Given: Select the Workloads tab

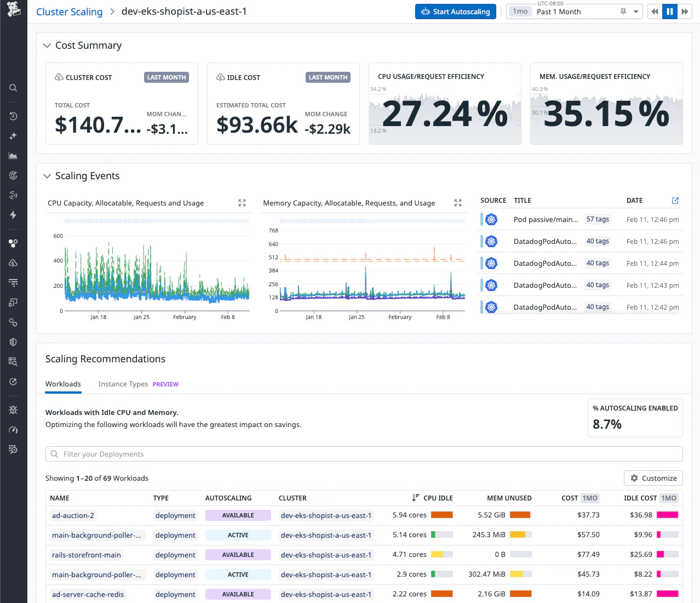Looking at the screenshot, I should tap(63, 384).
